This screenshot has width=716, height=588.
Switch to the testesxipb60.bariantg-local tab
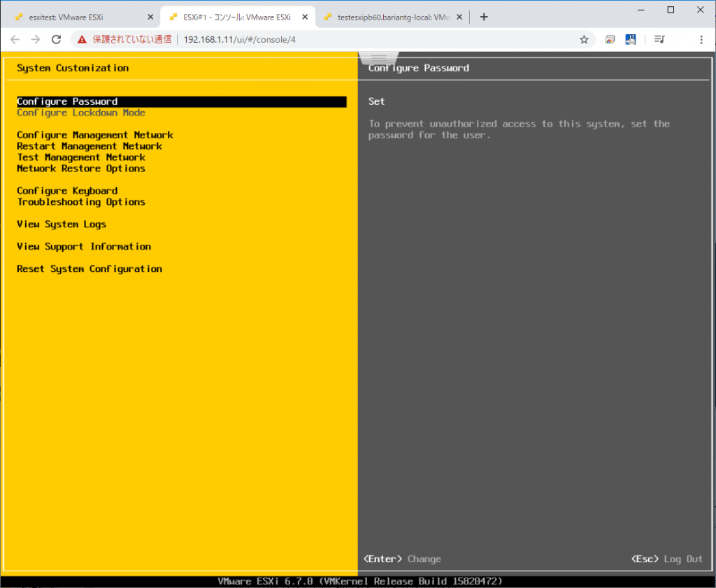coord(393,17)
